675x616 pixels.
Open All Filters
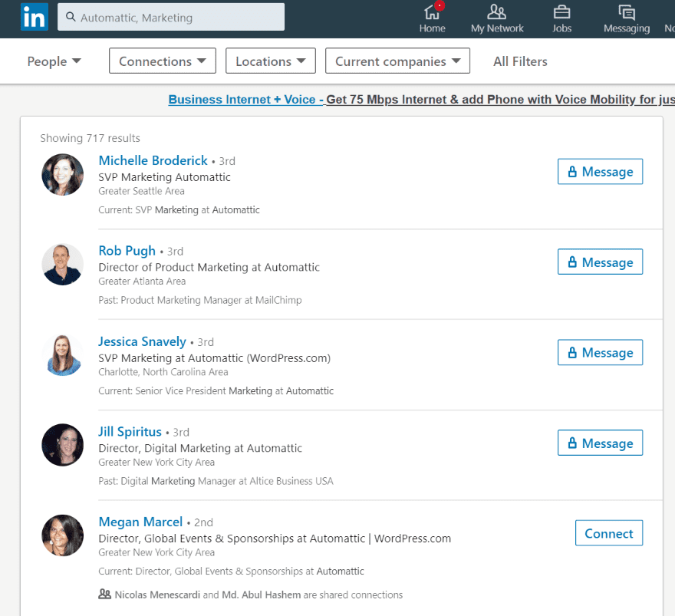[520, 61]
